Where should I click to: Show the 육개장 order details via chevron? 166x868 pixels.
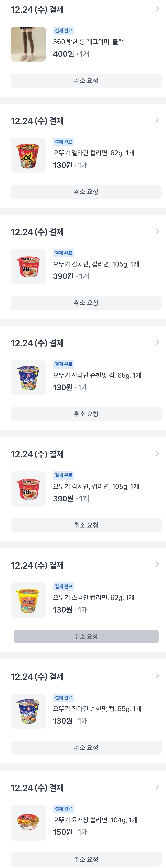[157, 787]
